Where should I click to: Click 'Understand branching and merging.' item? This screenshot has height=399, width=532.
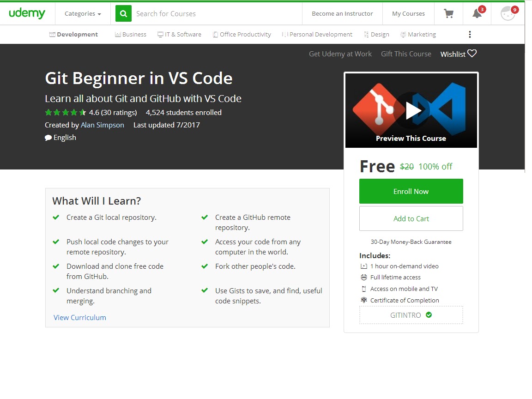click(109, 296)
